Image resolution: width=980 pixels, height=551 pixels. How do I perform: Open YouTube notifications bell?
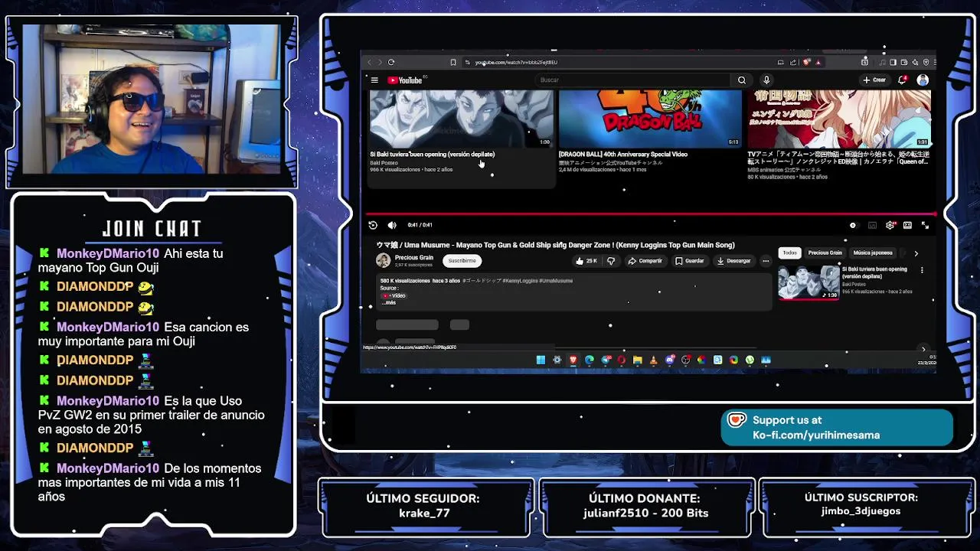pyautogui.click(x=902, y=80)
